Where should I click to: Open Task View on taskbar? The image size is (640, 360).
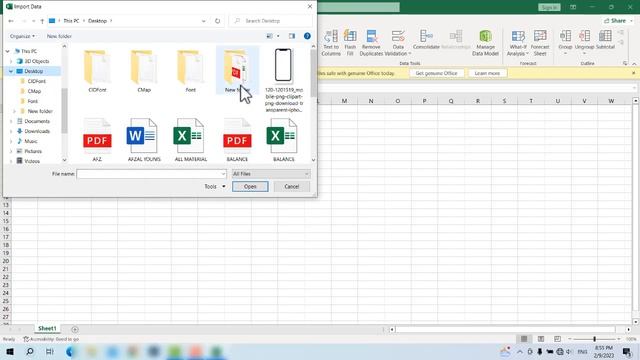click(x=49, y=351)
